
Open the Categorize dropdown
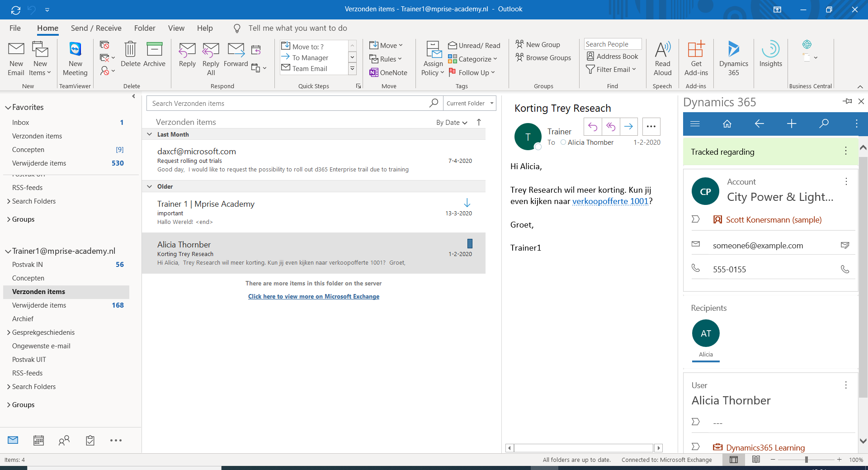pos(472,59)
